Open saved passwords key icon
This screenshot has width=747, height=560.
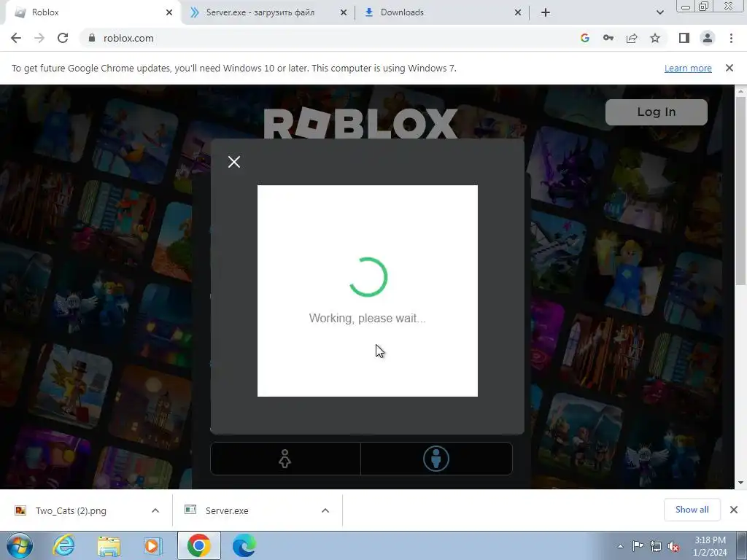[608, 38]
